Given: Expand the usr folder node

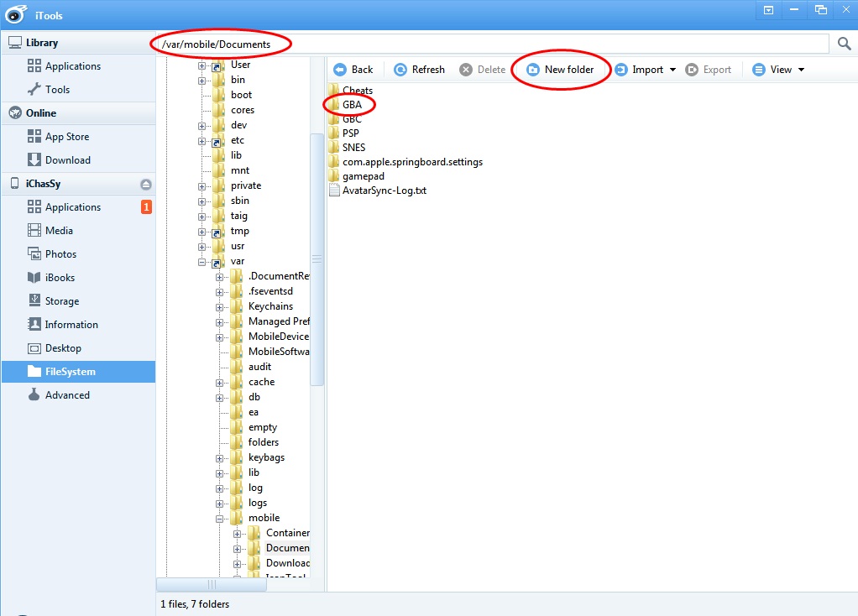Looking at the screenshot, I should click(x=202, y=248).
